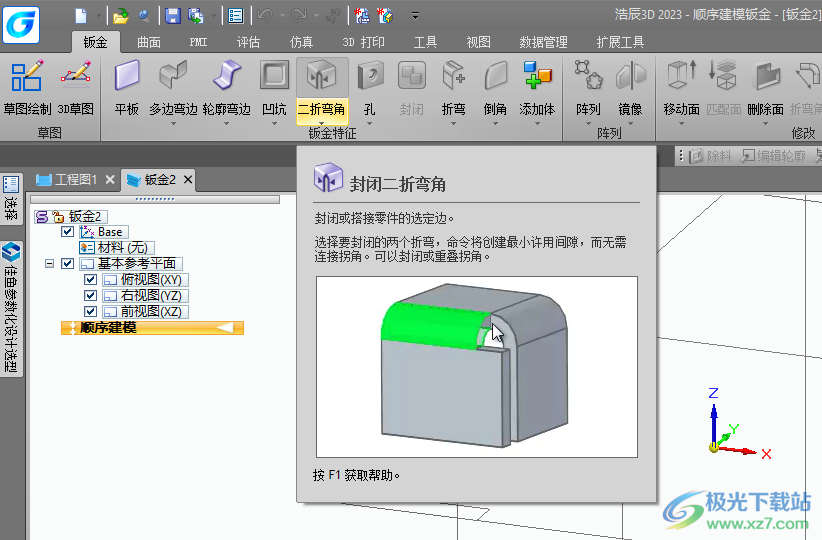Screen dimensions: 822x540
Task: Click the coordinate triad in the viewport
Action: (x=737, y=422)
